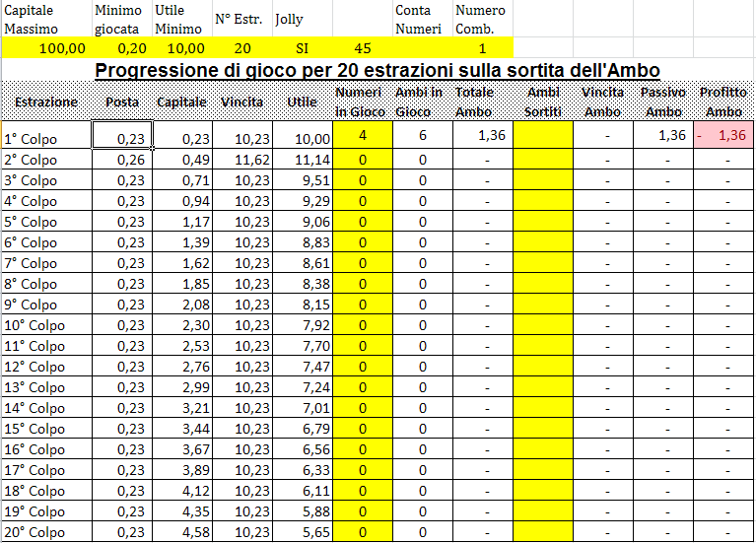The image size is (756, 543).
Task: Select the 16° Colpo row label
Action: click(46, 449)
